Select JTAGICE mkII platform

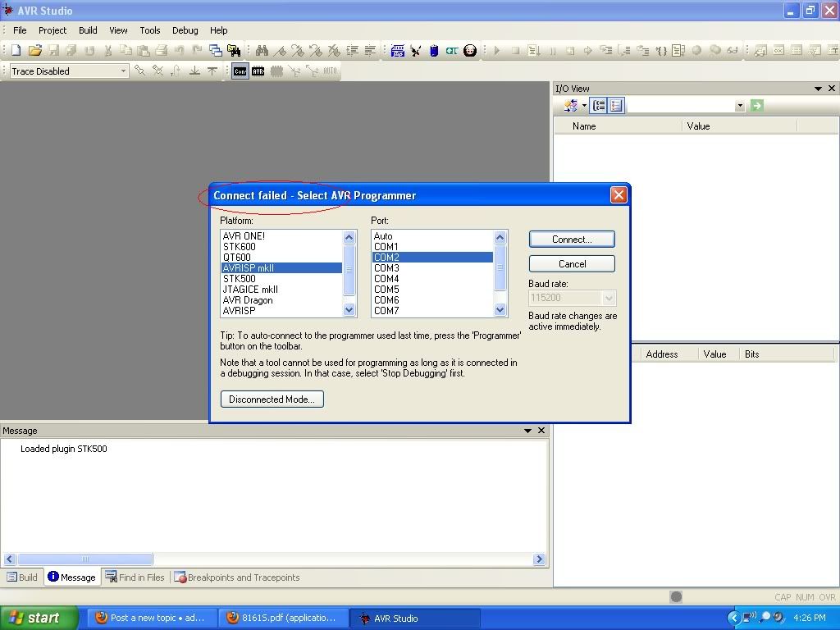(x=281, y=290)
